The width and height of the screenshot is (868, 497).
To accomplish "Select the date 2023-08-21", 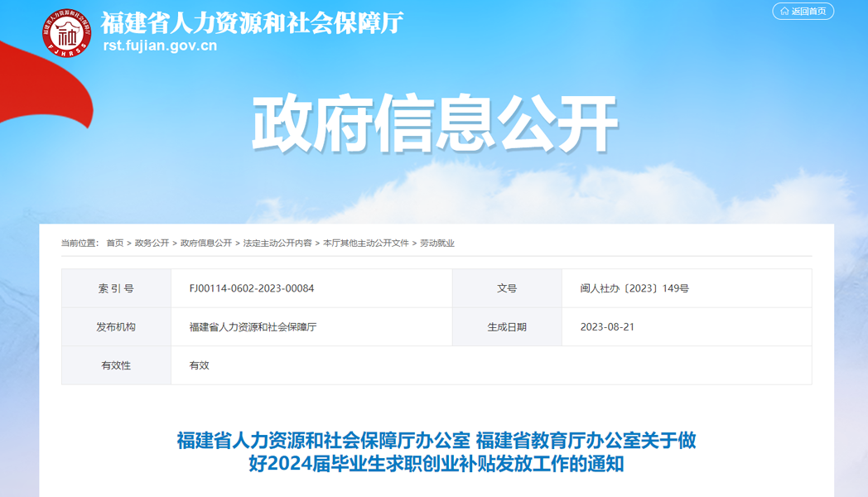I will (607, 327).
